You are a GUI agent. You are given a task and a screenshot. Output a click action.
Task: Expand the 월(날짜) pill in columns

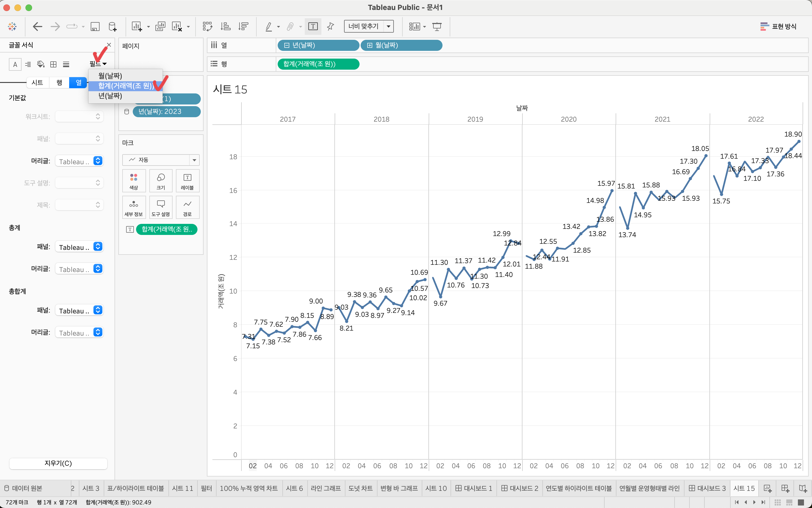369,45
